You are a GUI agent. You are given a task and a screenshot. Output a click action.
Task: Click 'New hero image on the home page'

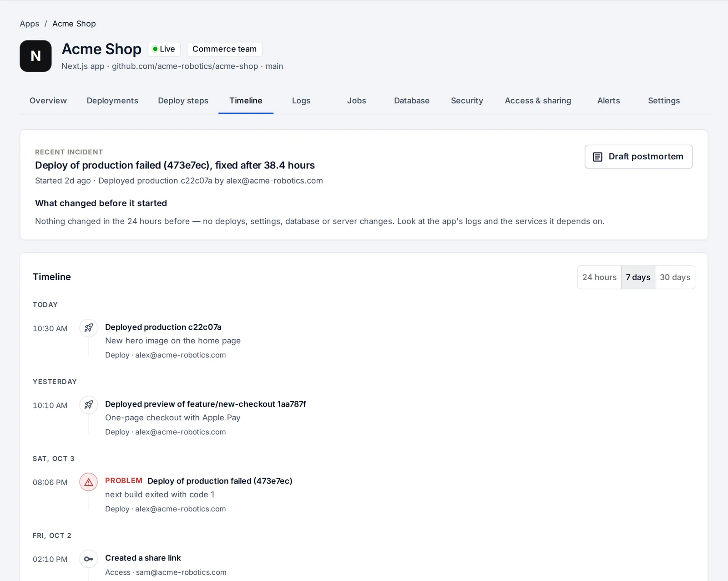173,341
